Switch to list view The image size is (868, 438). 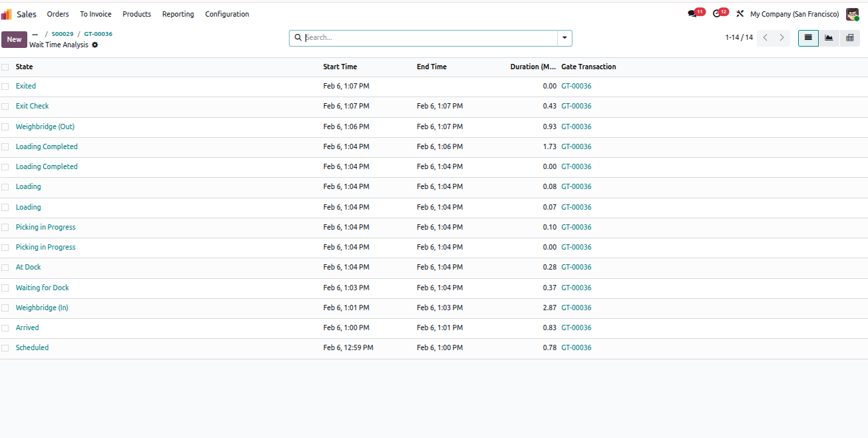[808, 38]
